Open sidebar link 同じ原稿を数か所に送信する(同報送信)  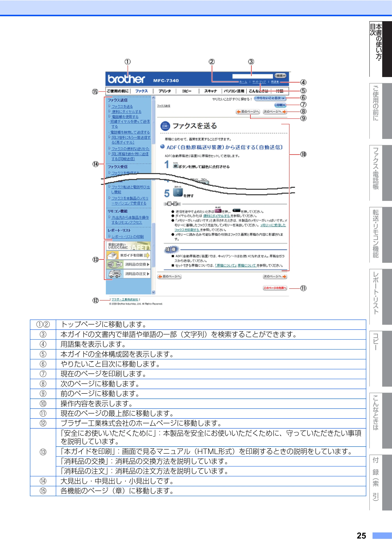point(130,156)
